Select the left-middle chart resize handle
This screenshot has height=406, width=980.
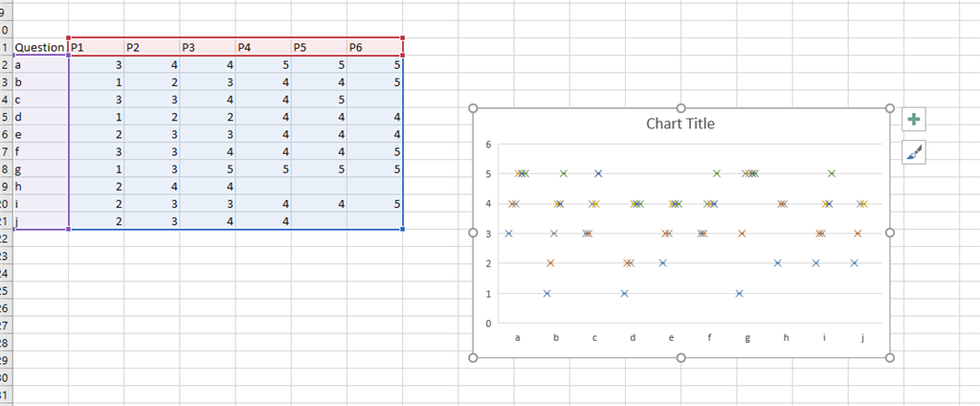click(473, 233)
